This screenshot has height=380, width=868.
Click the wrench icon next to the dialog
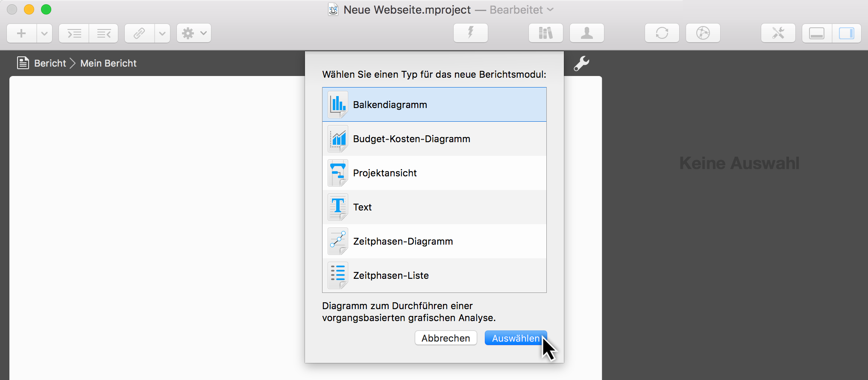[581, 64]
